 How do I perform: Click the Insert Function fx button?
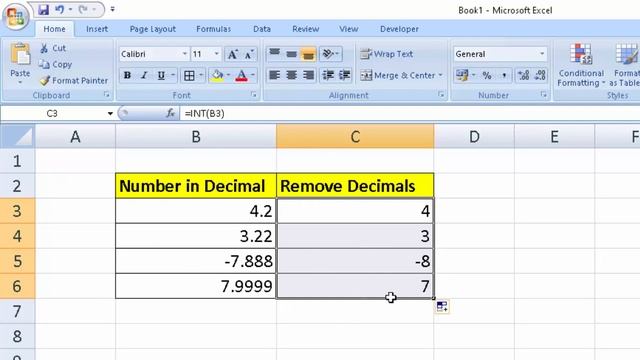click(x=170, y=113)
